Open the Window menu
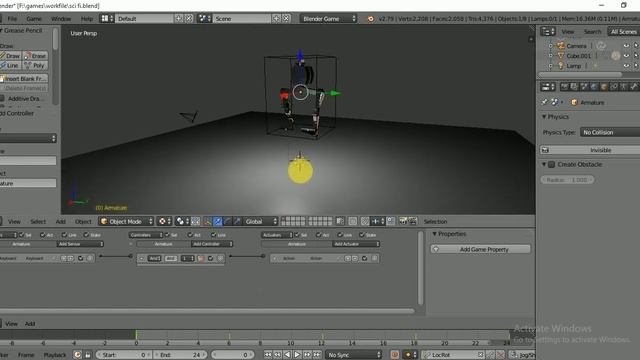This screenshot has height=360, width=640. pyautogui.click(x=61, y=19)
